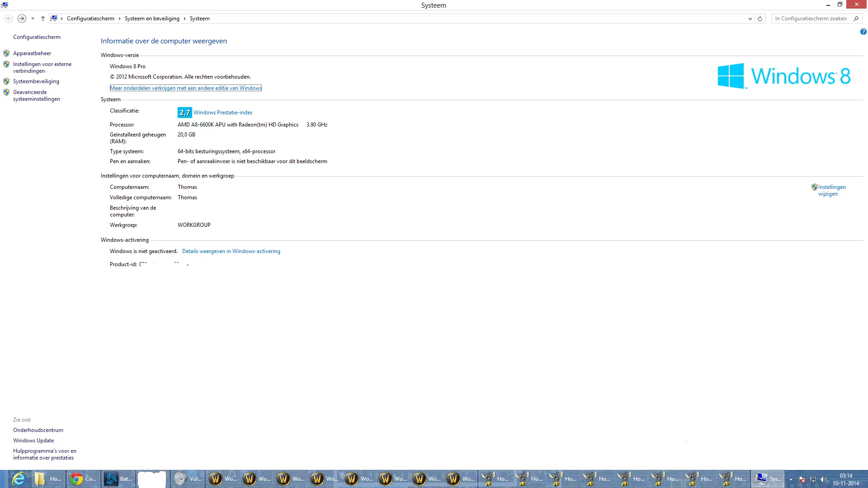This screenshot has width=868, height=488.
Task: Open the network tray icon
Action: [x=813, y=479]
